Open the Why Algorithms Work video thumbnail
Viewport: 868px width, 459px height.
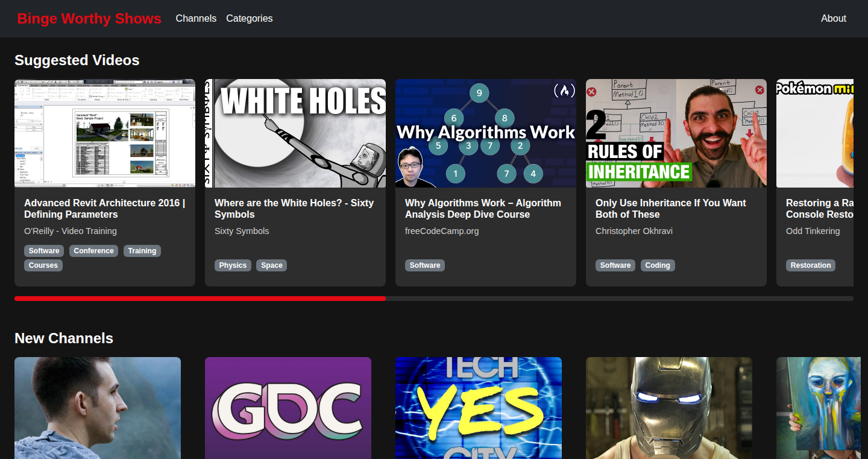click(x=486, y=133)
